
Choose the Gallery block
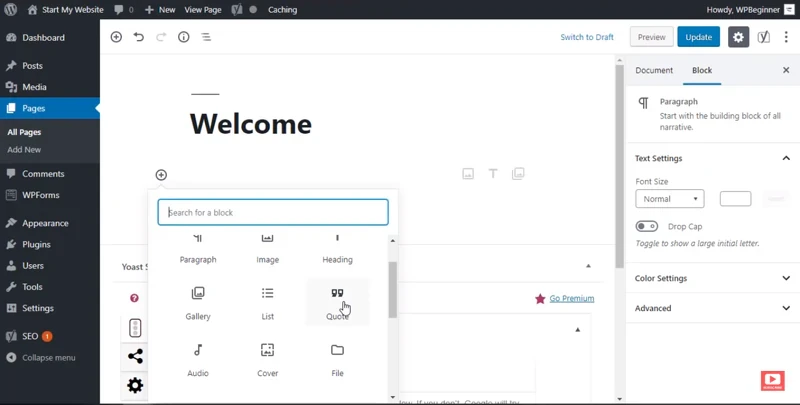(198, 302)
